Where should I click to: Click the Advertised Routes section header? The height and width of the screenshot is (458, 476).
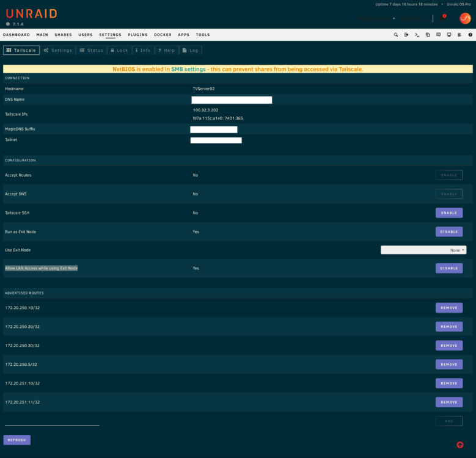24,293
